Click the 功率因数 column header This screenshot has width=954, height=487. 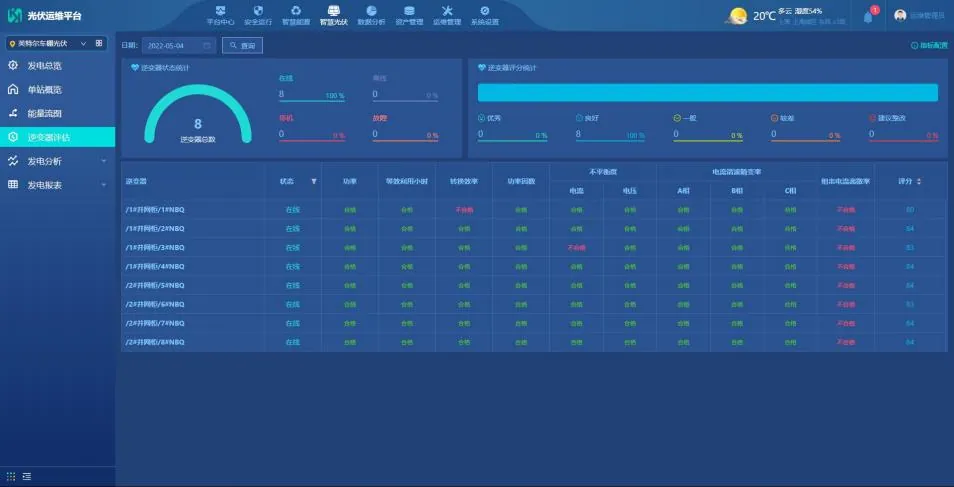pos(521,181)
